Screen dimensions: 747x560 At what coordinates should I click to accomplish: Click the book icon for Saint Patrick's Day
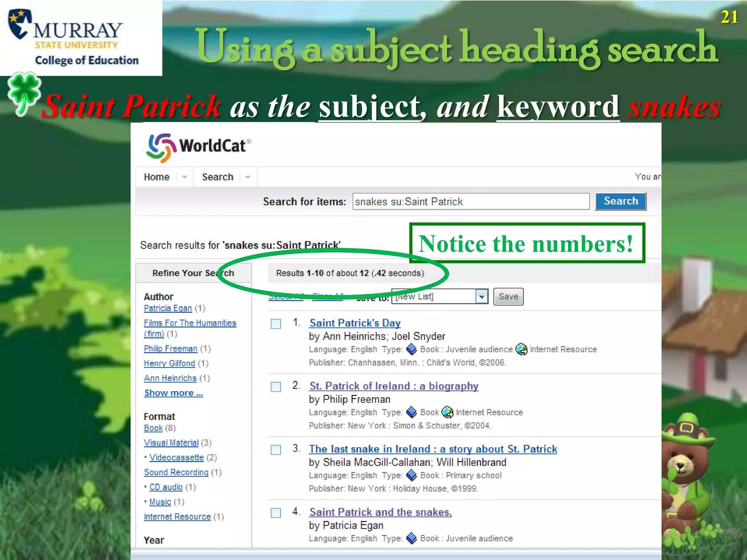pos(411,349)
